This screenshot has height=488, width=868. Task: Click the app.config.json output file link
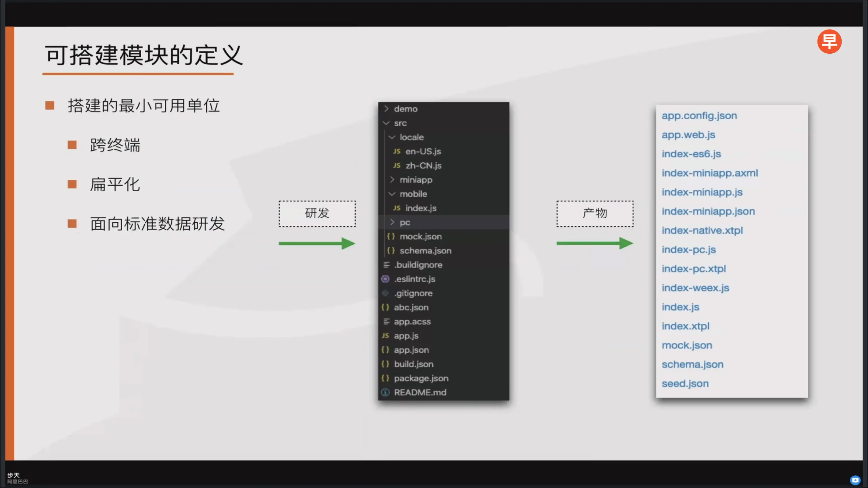pyautogui.click(x=699, y=116)
